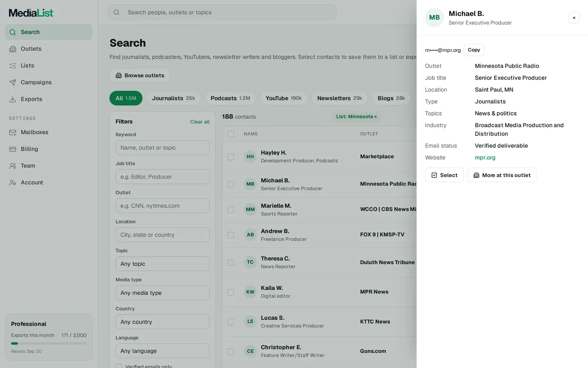Click the Billing card icon
588x368 pixels.
13,149
